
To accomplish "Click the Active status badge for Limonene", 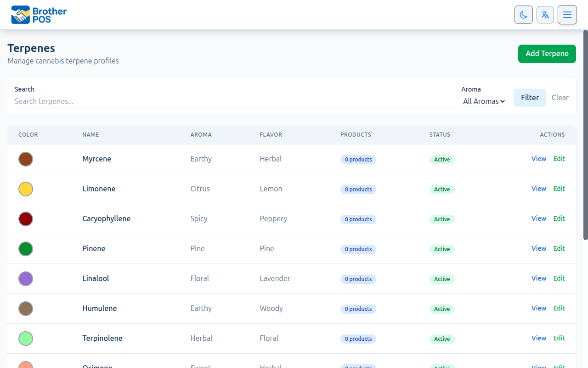I will [x=441, y=190].
